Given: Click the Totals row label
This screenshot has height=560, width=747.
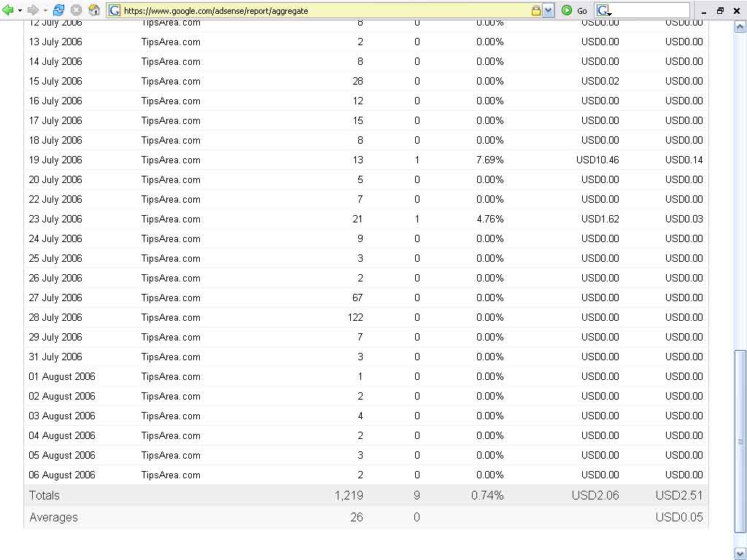Looking at the screenshot, I should click(x=44, y=495).
